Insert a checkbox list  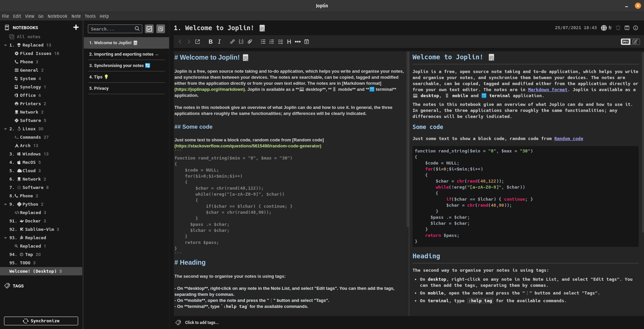click(280, 42)
